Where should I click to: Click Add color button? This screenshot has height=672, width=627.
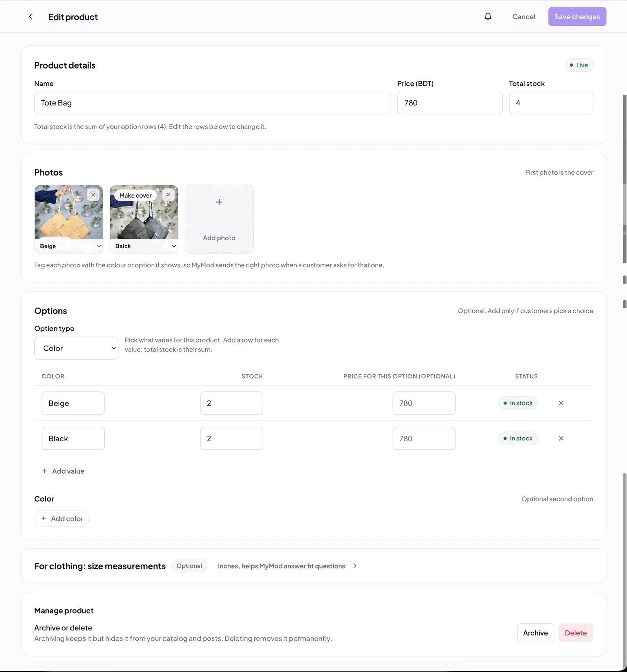tap(62, 518)
